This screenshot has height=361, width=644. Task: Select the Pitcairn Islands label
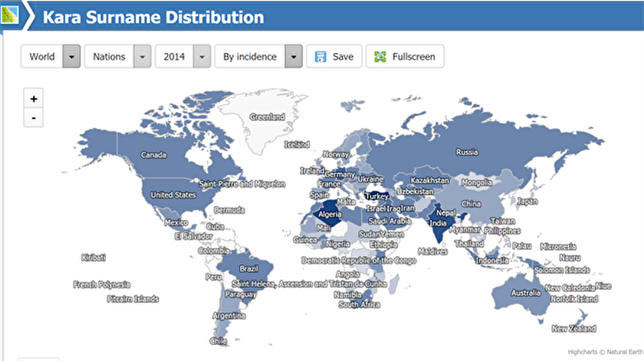click(133, 299)
